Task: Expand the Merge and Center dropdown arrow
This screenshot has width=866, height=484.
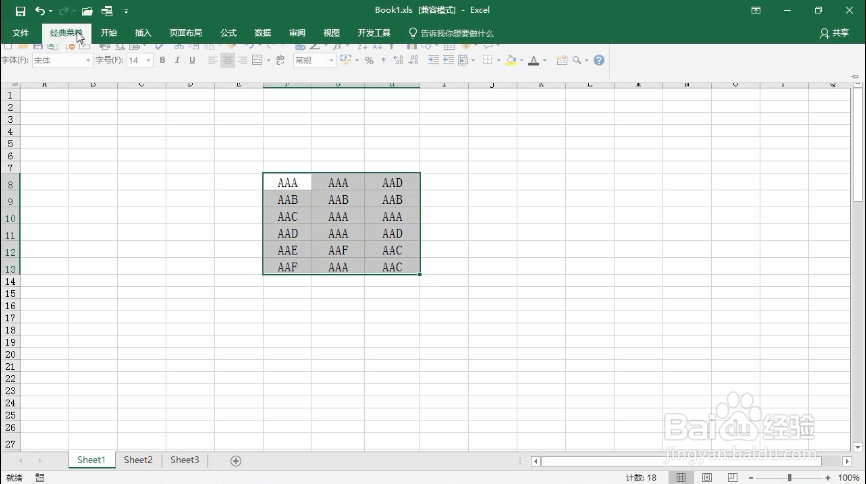Action: tap(268, 60)
